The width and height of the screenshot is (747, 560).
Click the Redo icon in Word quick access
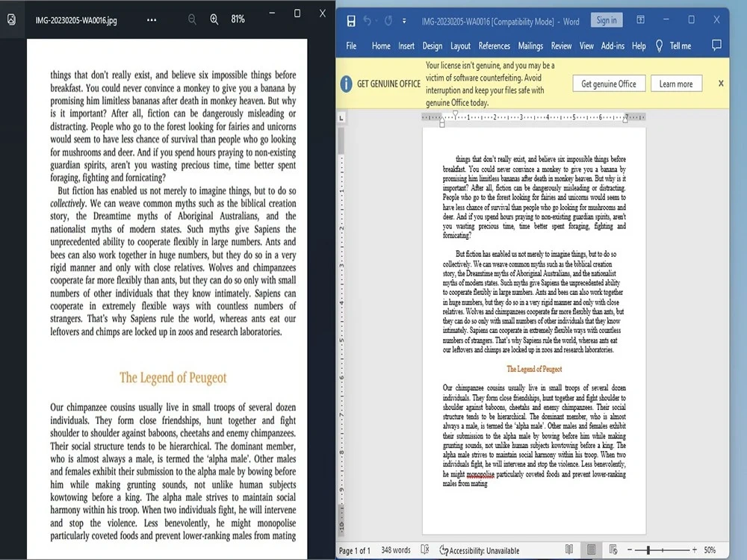(x=388, y=21)
